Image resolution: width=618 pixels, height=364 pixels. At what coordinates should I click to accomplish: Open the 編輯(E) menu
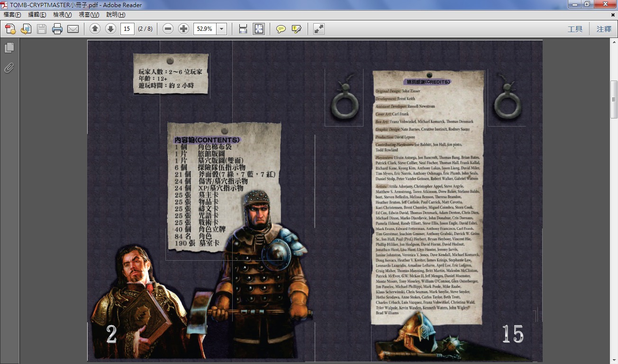[37, 15]
